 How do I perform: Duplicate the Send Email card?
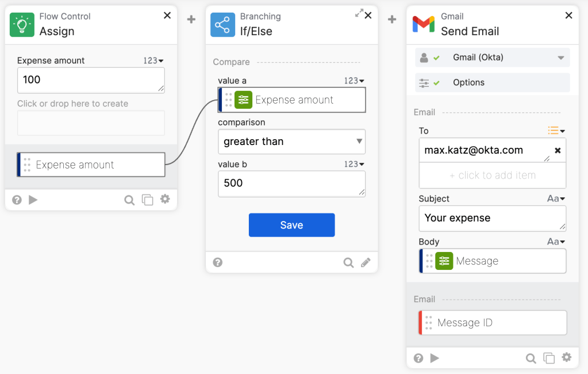549,358
